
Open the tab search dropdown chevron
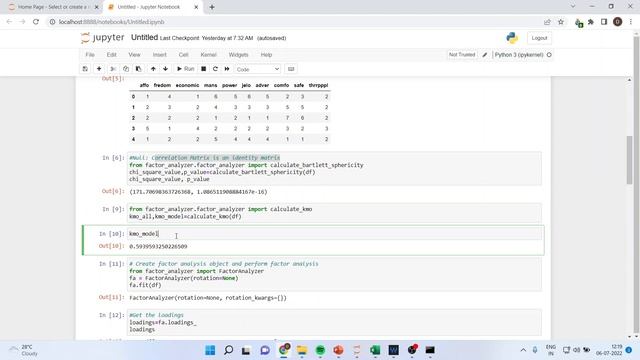click(x=573, y=7)
